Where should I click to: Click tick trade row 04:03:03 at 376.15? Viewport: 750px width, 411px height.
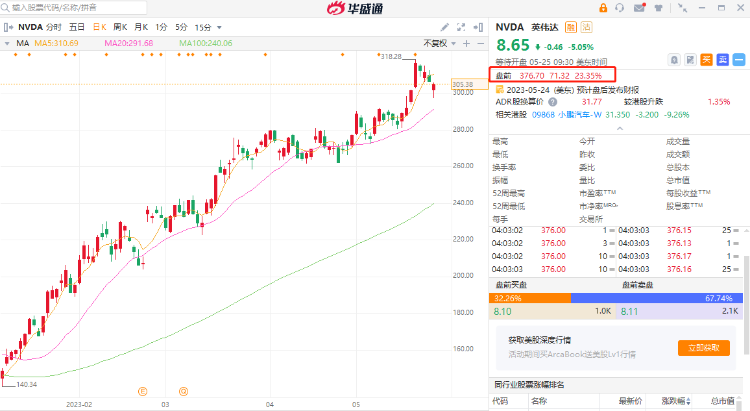coord(678,231)
